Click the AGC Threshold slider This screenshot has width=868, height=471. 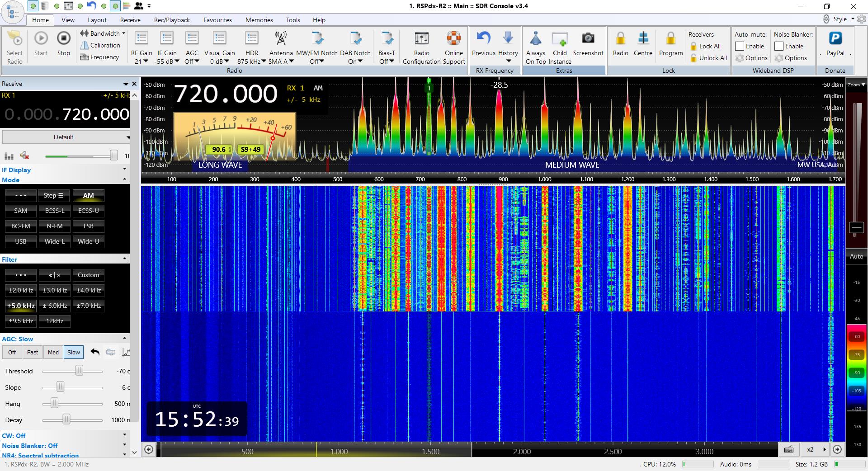[79, 371]
